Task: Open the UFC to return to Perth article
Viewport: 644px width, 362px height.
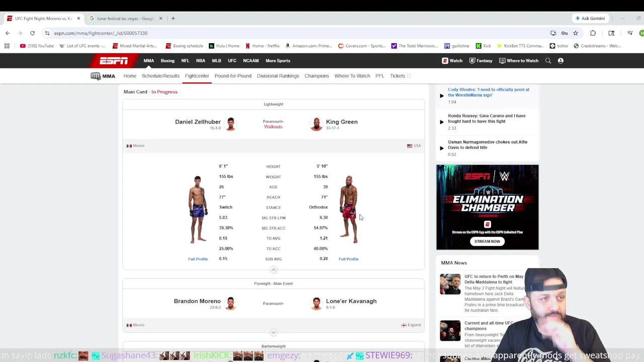Action: click(494, 279)
